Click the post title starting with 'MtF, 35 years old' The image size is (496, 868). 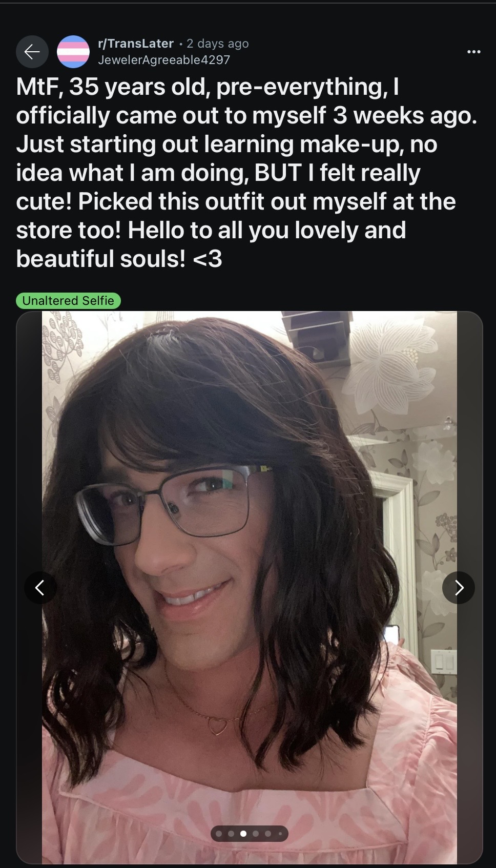(x=246, y=173)
